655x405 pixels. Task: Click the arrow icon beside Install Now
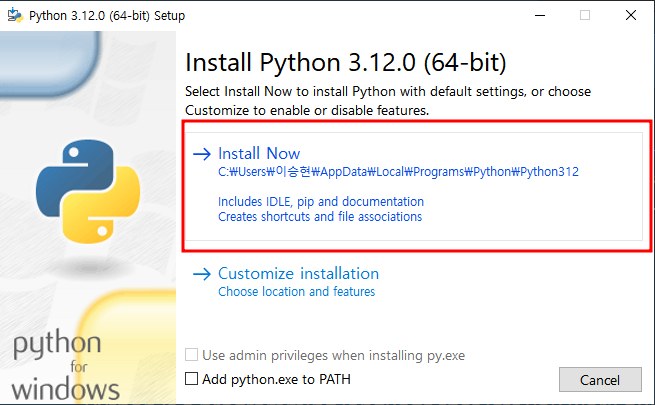pyautogui.click(x=202, y=154)
